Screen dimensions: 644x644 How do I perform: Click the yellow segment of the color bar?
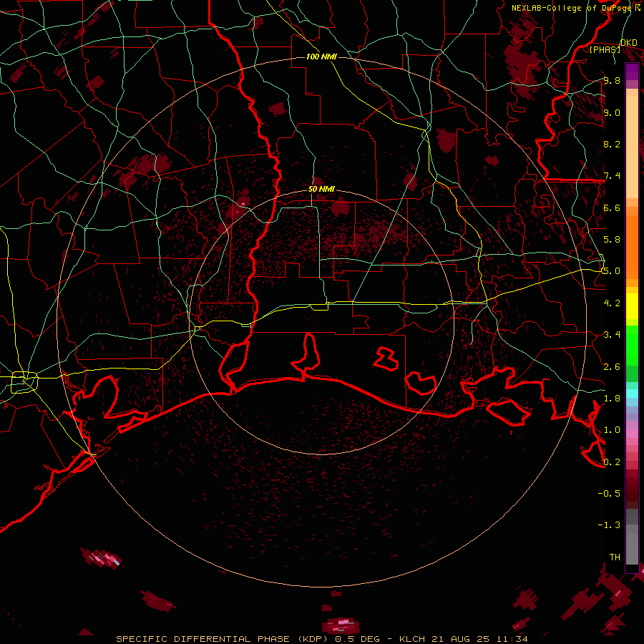632,306
